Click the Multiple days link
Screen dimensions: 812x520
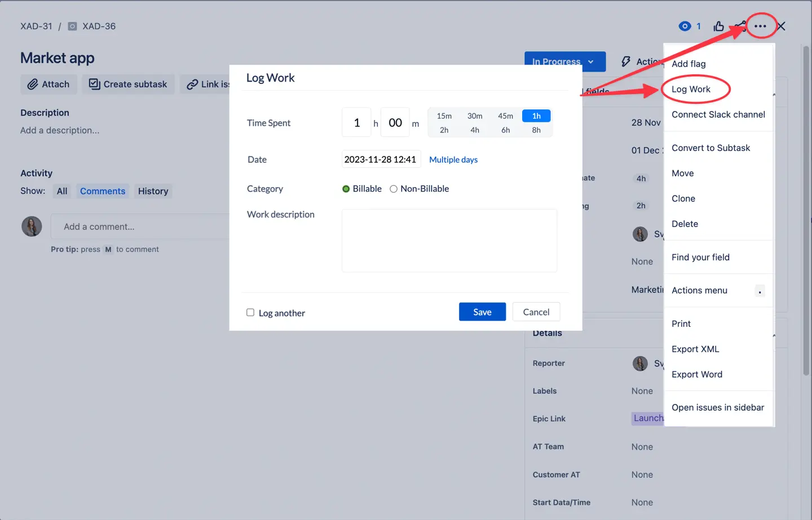(453, 159)
